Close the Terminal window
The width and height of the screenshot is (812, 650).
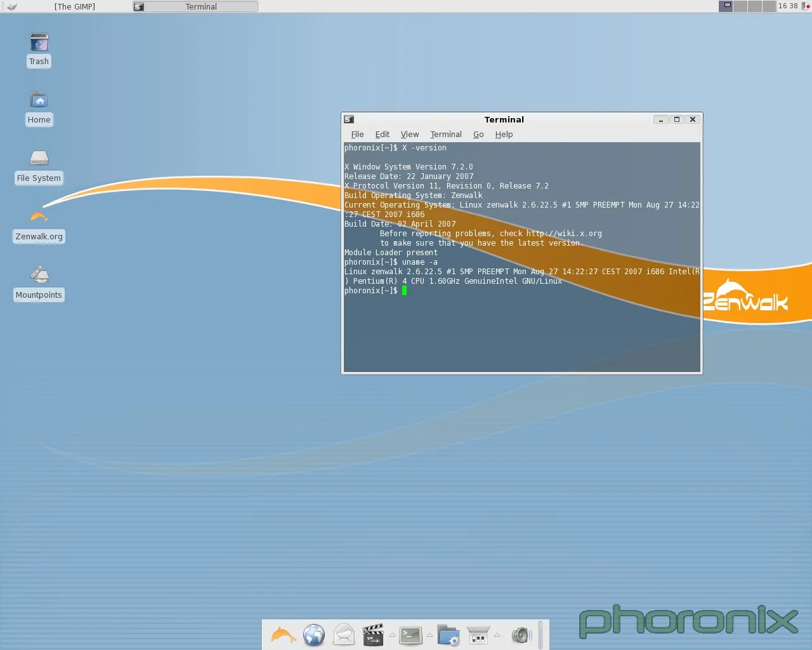(x=693, y=119)
